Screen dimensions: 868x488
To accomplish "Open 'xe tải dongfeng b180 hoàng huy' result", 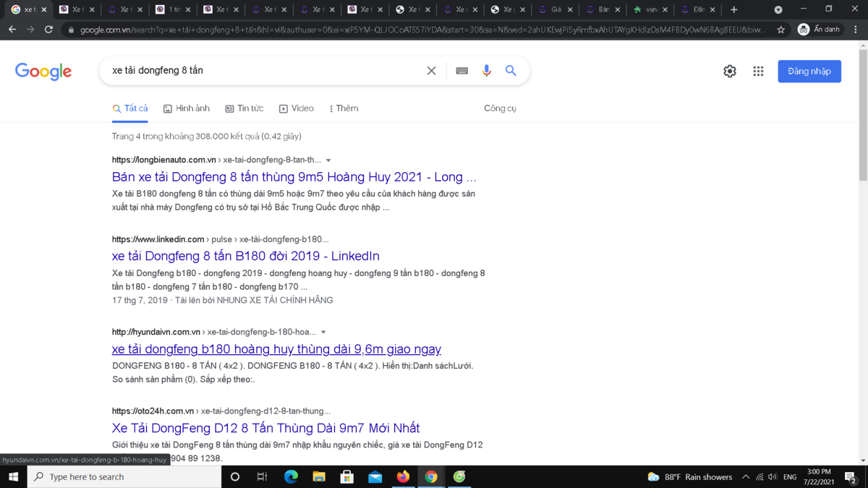I will coord(276,349).
